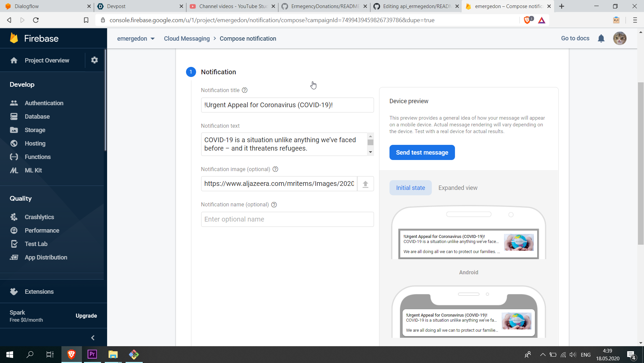Click notification text scroll down arrow
The height and width of the screenshot is (363, 644).
(x=370, y=152)
